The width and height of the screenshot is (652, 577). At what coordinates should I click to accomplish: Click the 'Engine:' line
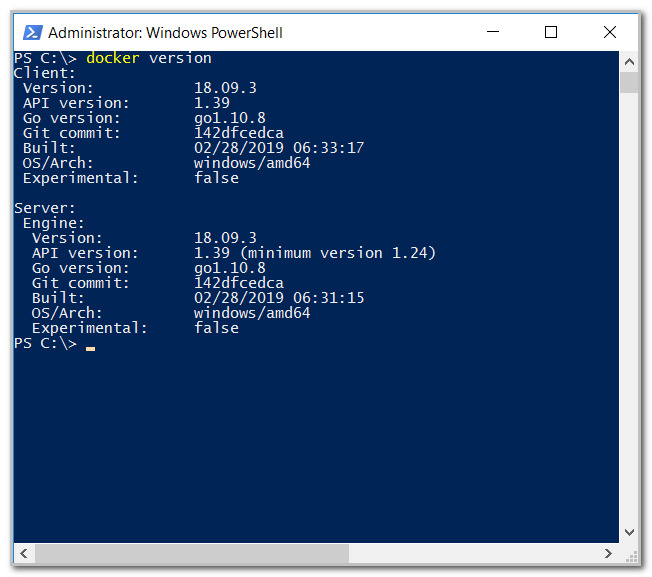[54, 223]
